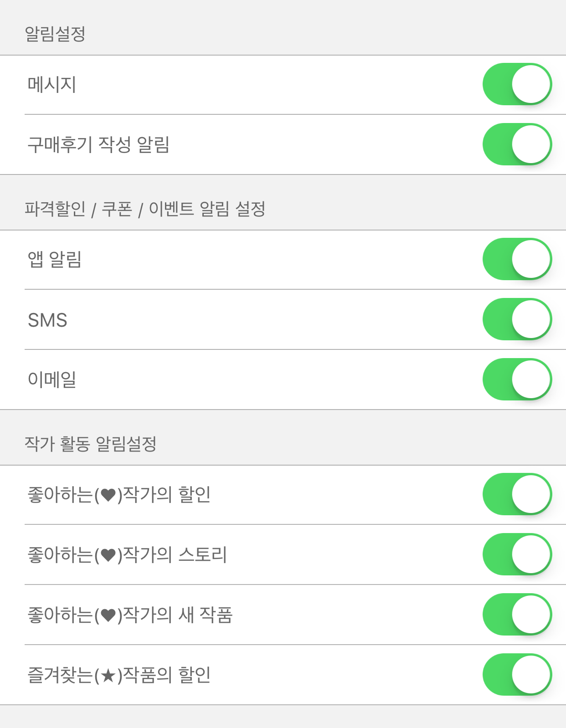Click the 이메일 label text
This screenshot has width=566, height=728.
pos(52,380)
